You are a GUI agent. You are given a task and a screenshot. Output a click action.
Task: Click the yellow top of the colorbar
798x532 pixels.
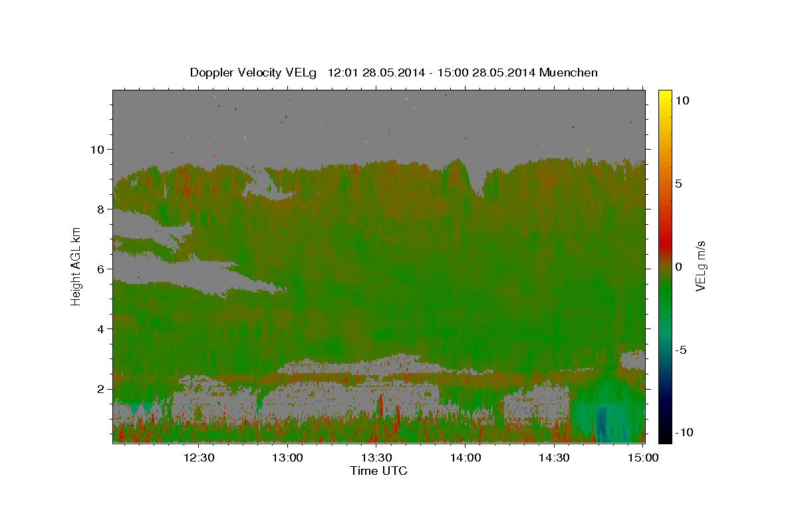(x=665, y=95)
